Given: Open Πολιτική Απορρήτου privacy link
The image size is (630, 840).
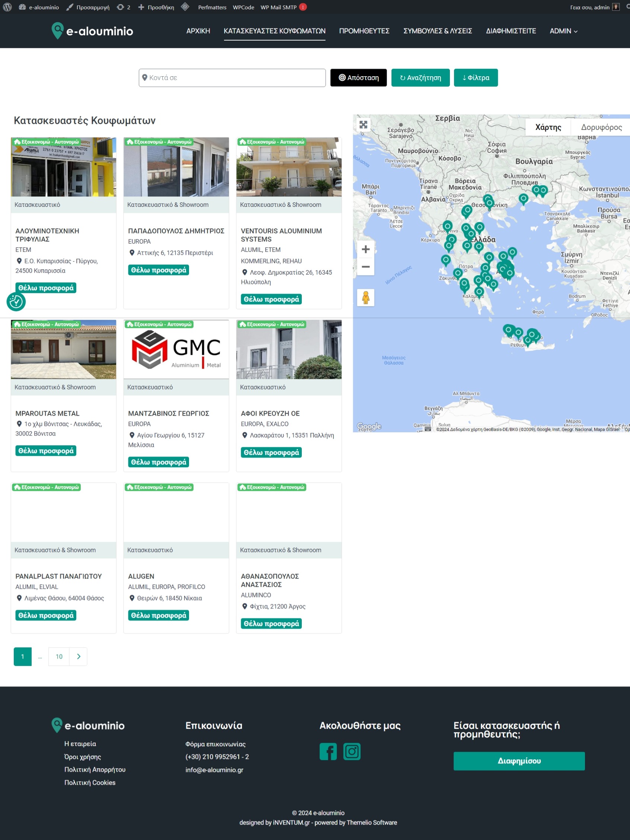Looking at the screenshot, I should pos(95,770).
